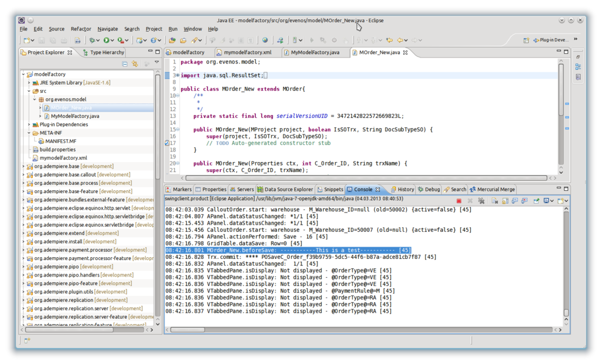Click the Run green play icon
This screenshot has height=364, width=602.
point(106,41)
